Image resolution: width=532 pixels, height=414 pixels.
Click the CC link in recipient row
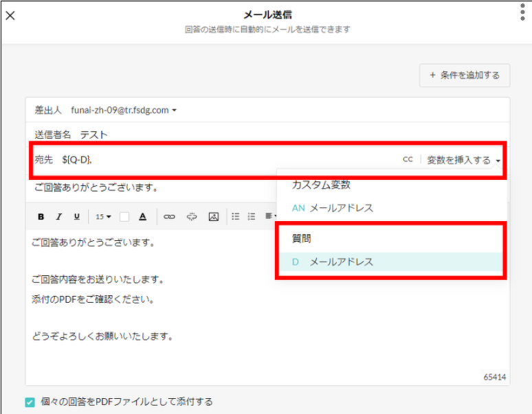pyautogui.click(x=408, y=159)
